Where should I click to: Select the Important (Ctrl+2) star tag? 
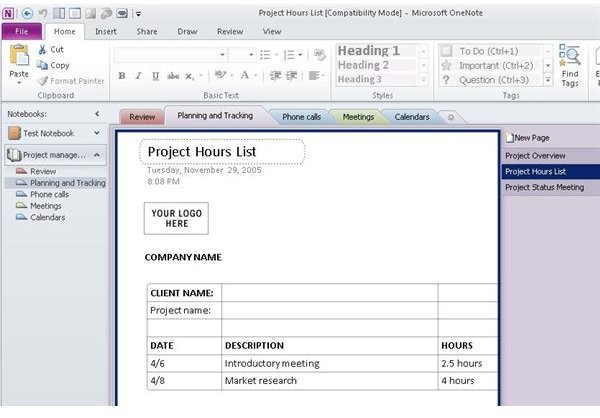(x=490, y=65)
